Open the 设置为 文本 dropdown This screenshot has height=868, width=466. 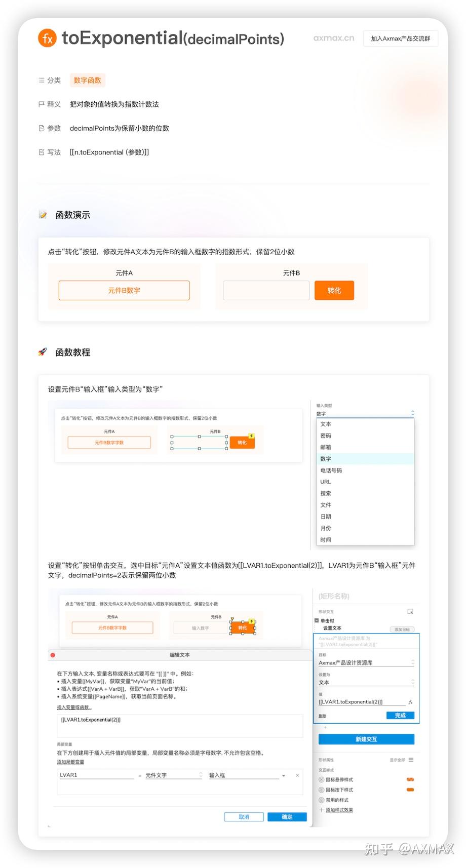[x=367, y=682]
